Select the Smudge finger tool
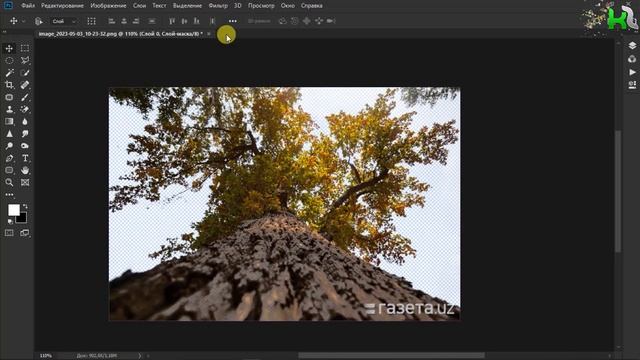Screen dimensions: 640x360 point(25,134)
